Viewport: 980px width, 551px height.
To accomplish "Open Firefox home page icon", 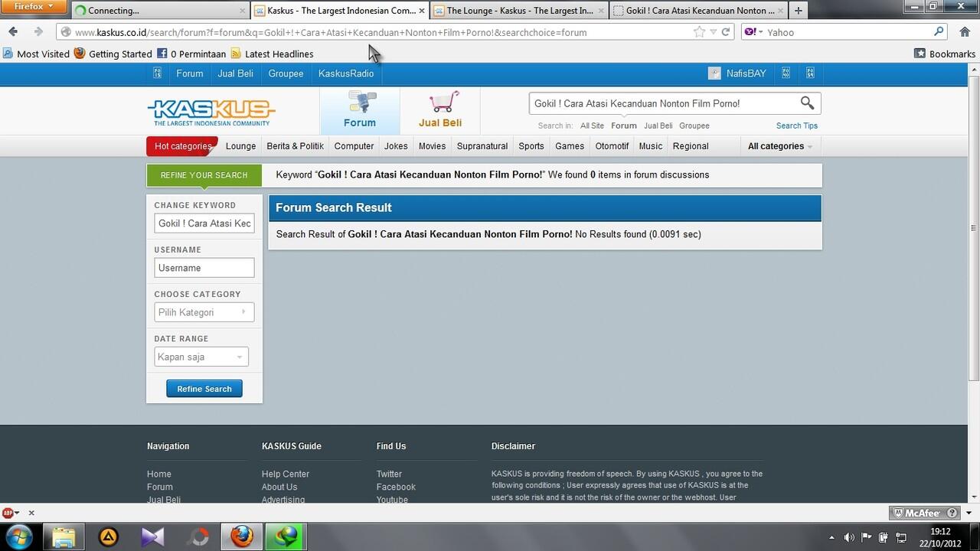I will [x=965, y=32].
